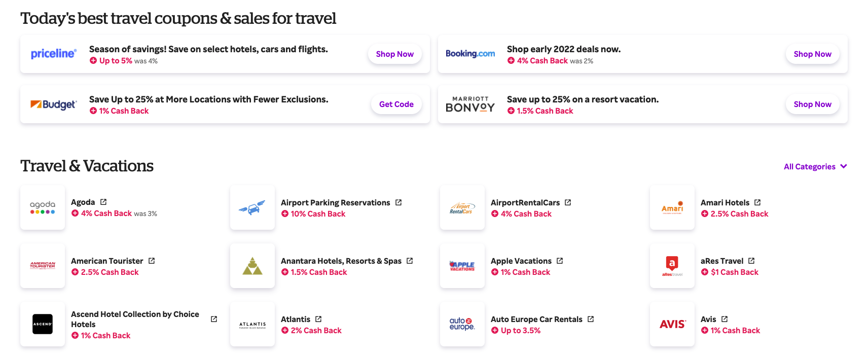Click Shop Now for Booking.com deal

coord(812,54)
